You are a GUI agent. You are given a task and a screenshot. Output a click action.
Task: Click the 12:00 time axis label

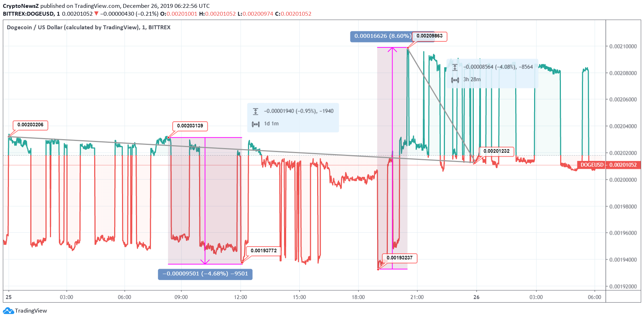240,297
